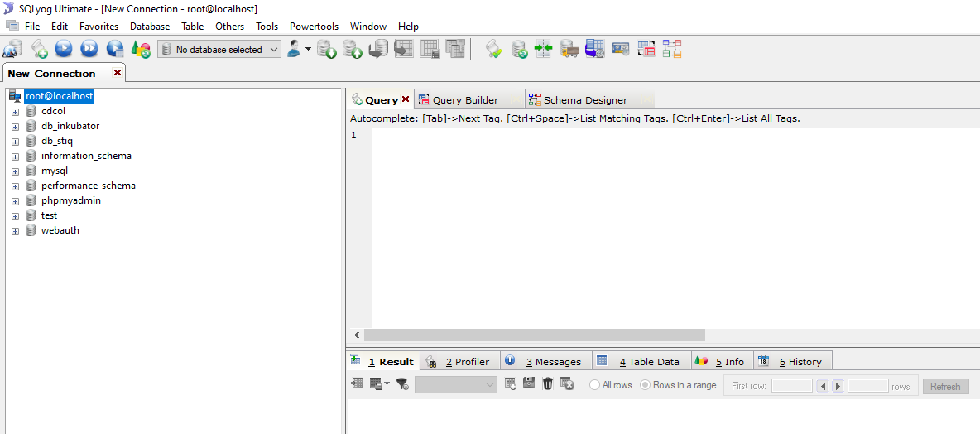980x434 pixels.
Task: Click the Database Synchronization refresh-cylinder icon
Action: 519,49
